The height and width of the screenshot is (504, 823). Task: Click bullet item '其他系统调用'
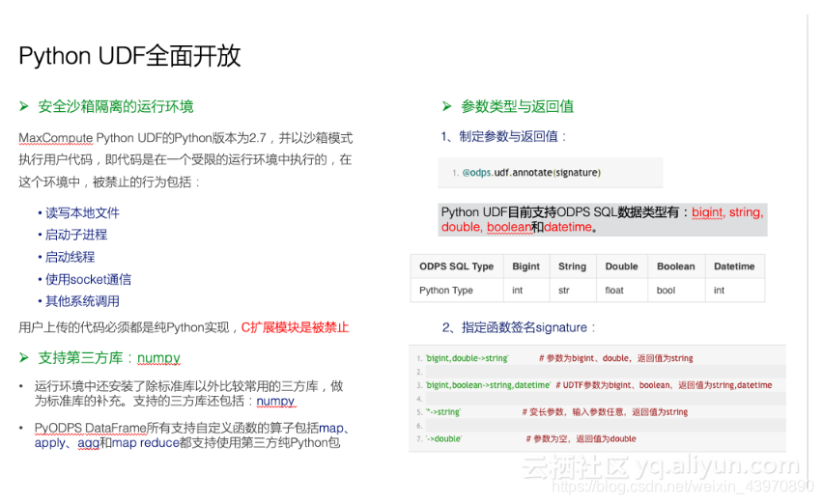pos(82,301)
